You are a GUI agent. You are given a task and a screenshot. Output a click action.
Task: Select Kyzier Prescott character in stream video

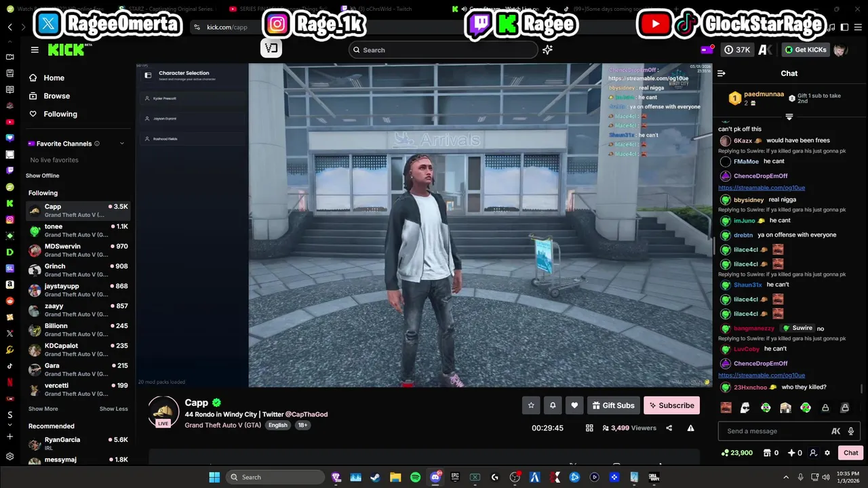click(x=192, y=98)
